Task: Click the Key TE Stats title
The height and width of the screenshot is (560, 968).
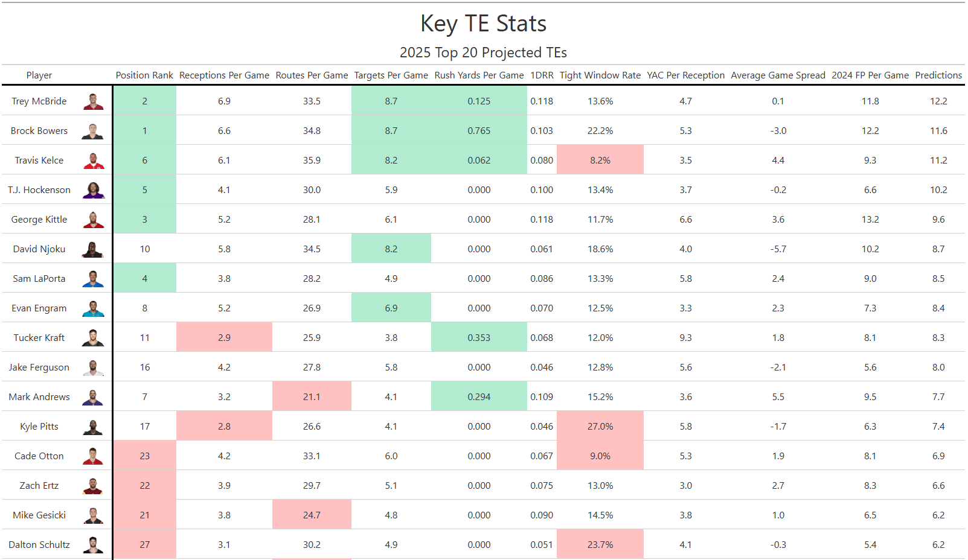Action: [x=483, y=24]
